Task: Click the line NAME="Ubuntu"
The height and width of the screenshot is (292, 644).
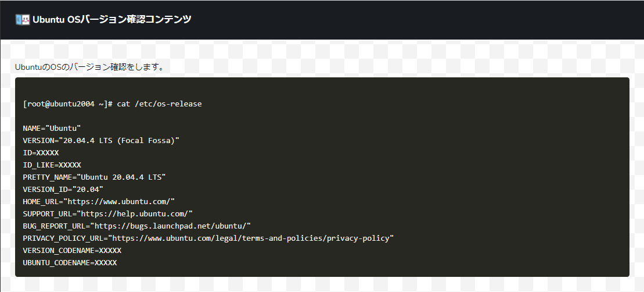Action: (52, 129)
